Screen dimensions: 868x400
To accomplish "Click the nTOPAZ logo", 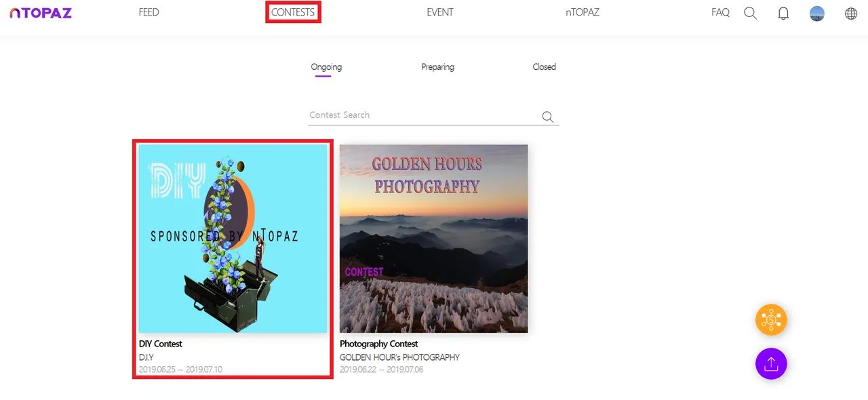I will pos(40,13).
